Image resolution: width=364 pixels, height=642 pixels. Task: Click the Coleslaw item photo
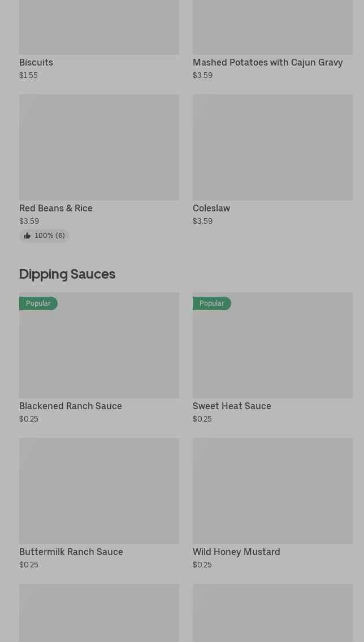(x=272, y=147)
